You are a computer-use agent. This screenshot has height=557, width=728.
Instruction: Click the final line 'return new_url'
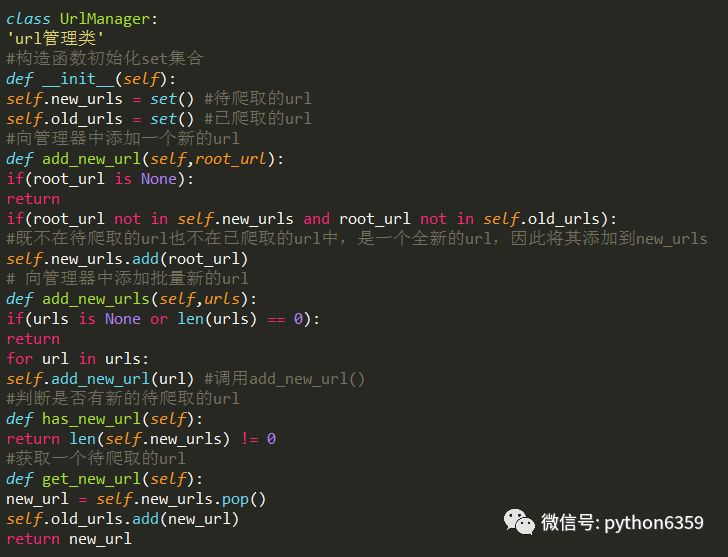[69, 539]
